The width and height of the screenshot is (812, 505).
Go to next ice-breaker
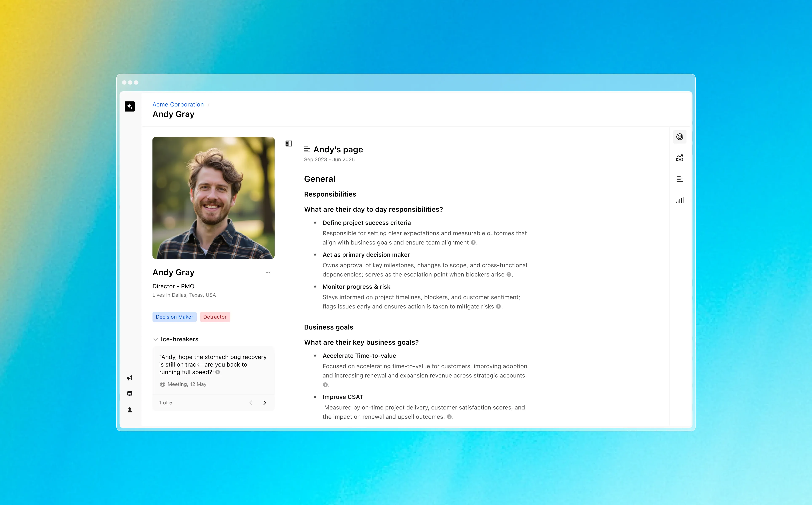point(265,403)
